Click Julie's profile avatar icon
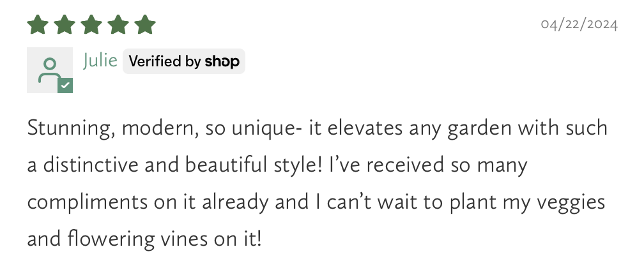This screenshot has height=277, width=644. coord(48,69)
